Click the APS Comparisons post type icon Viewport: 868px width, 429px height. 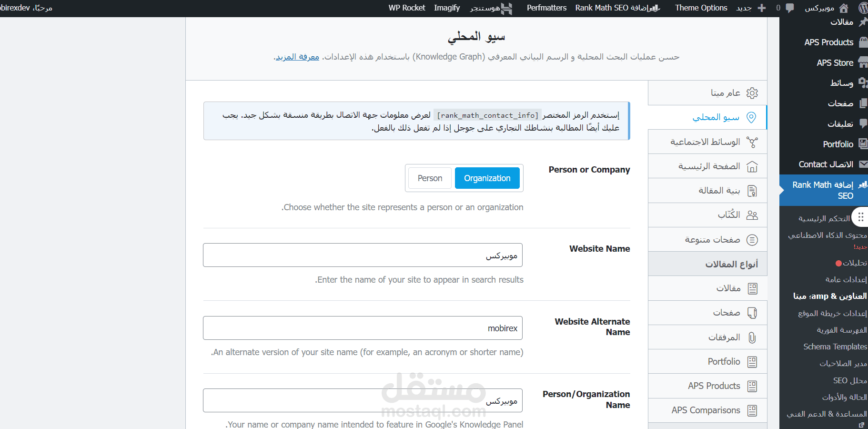(752, 410)
